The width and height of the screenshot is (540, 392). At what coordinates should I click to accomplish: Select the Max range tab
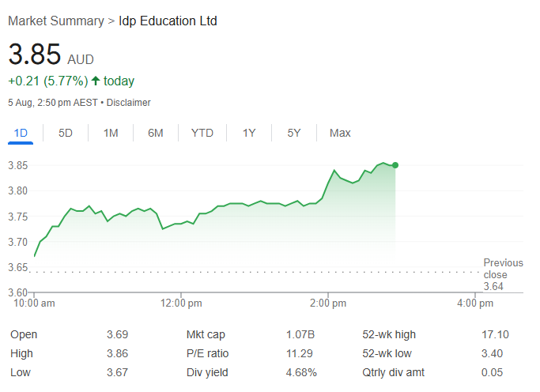pos(340,133)
